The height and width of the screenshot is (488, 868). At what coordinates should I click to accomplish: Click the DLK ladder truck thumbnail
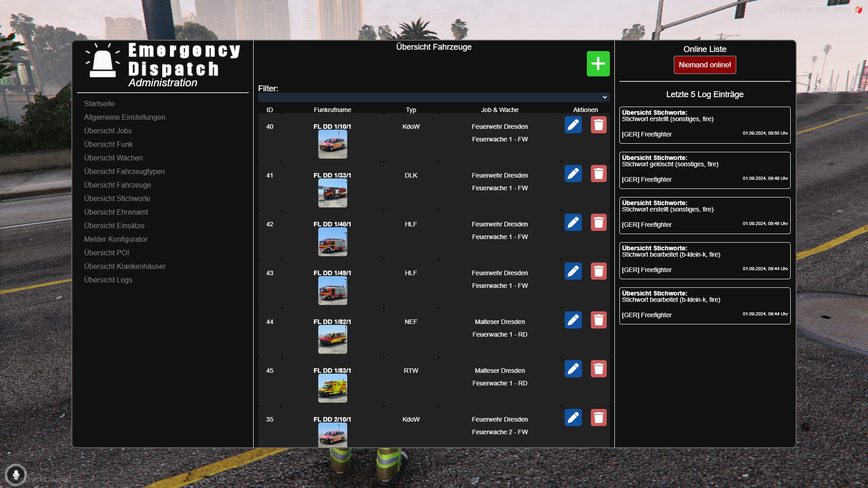click(x=332, y=193)
